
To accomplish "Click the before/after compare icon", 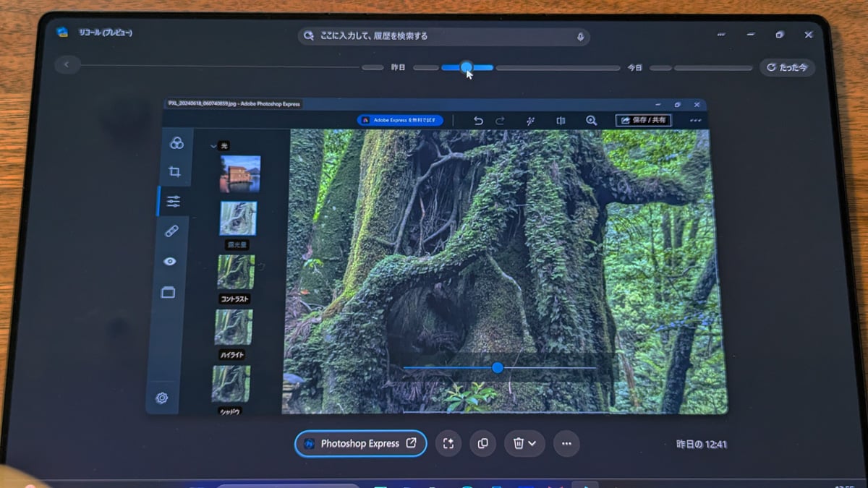I will point(561,121).
